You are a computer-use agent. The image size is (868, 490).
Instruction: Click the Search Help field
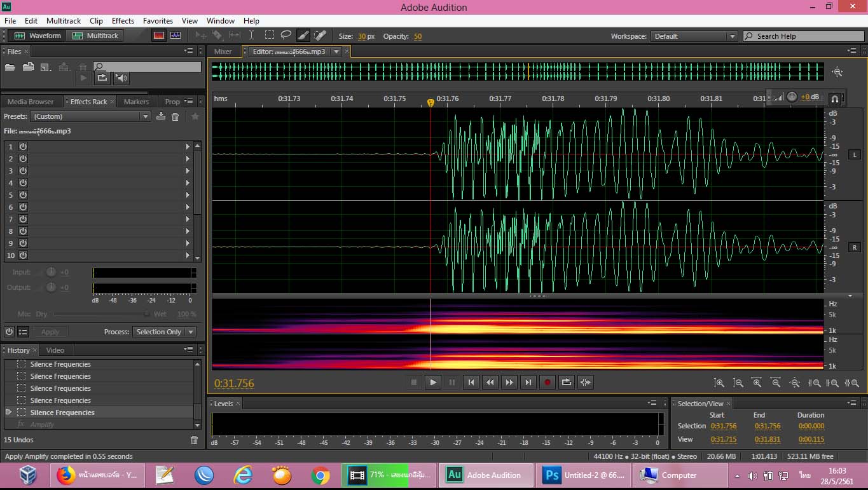[803, 36]
